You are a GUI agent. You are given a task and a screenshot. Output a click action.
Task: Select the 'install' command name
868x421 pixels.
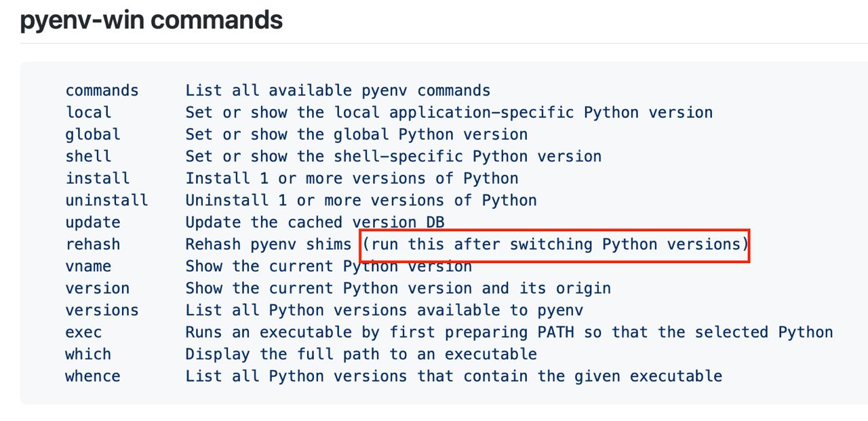pyautogui.click(x=98, y=178)
